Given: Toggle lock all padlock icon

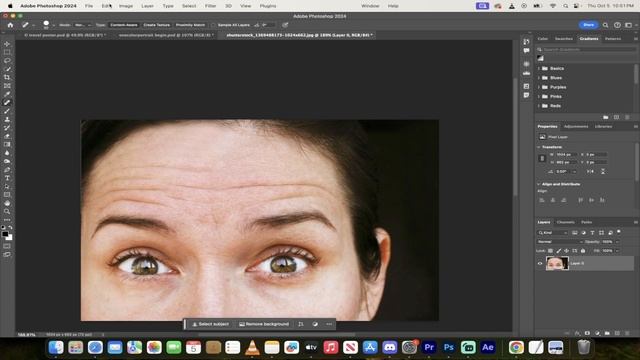Looking at the screenshot, I should [583, 251].
